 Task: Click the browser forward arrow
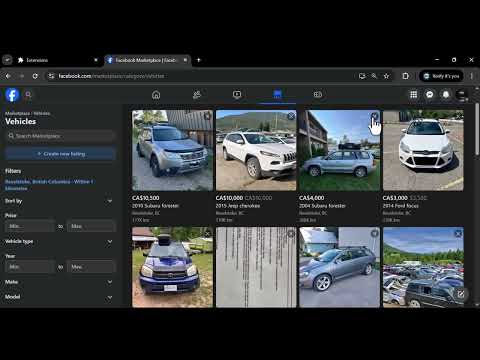point(22,76)
